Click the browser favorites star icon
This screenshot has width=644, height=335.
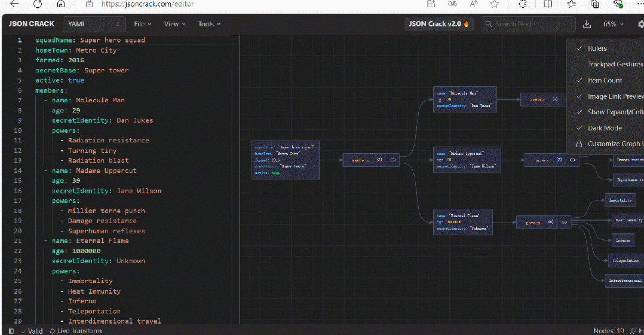pos(494,4)
